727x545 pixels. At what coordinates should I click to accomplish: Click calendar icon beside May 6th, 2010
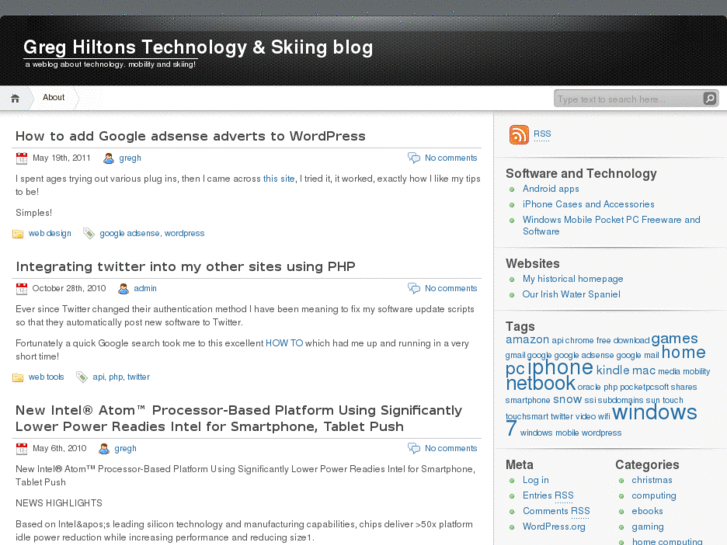(21, 449)
